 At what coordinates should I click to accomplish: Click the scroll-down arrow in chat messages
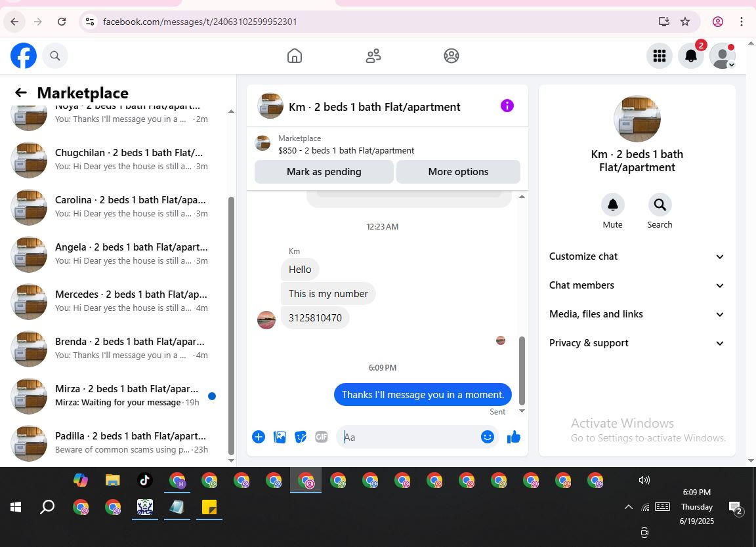[x=522, y=411]
